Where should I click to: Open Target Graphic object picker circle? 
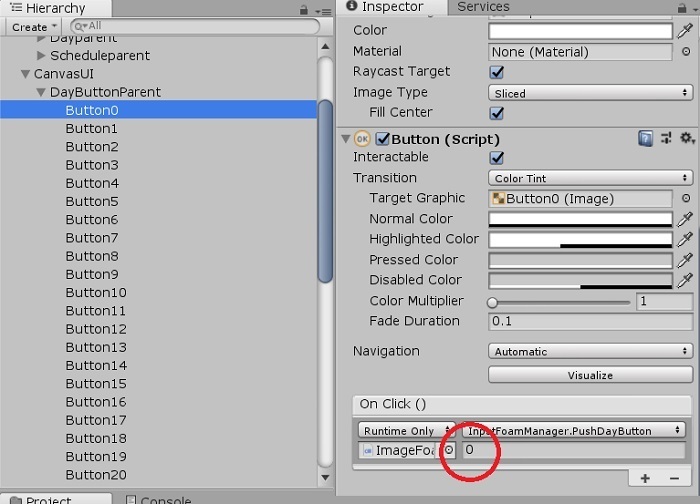[x=686, y=198]
